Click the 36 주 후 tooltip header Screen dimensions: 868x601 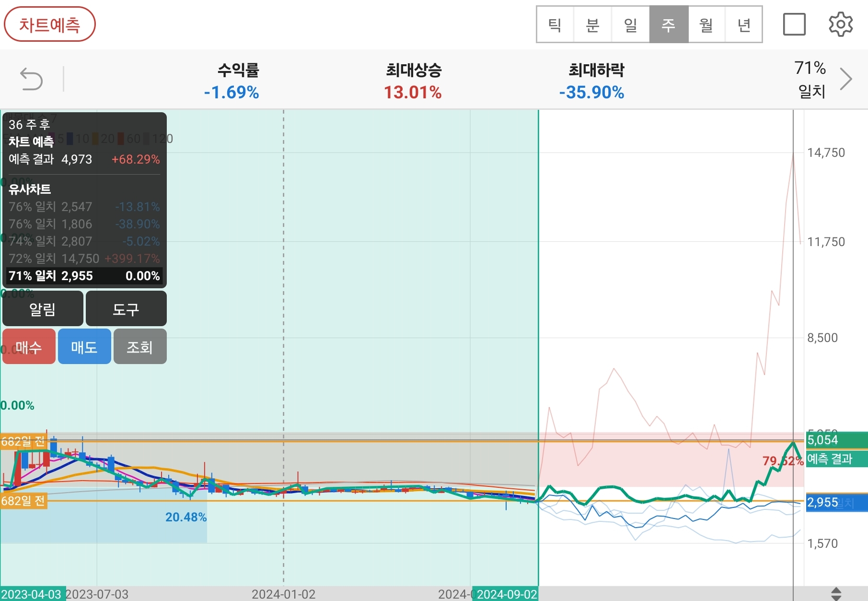click(29, 125)
